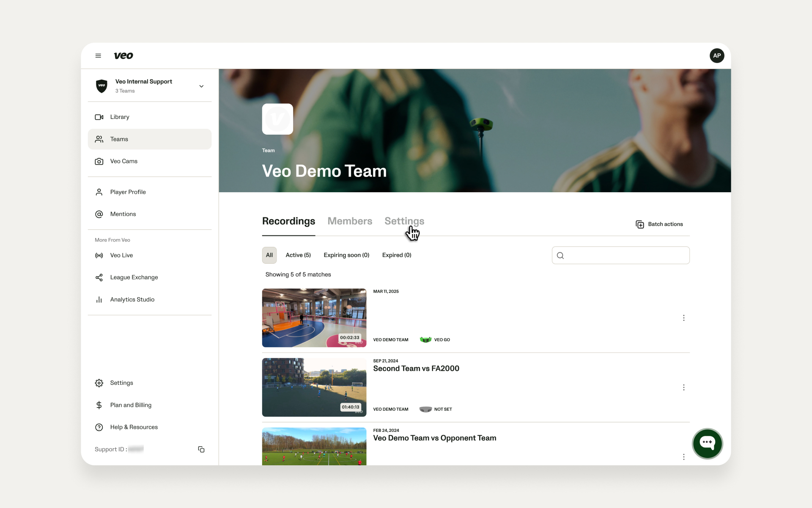Copy the Support ID with copy icon
The height and width of the screenshot is (508, 812).
(201, 449)
